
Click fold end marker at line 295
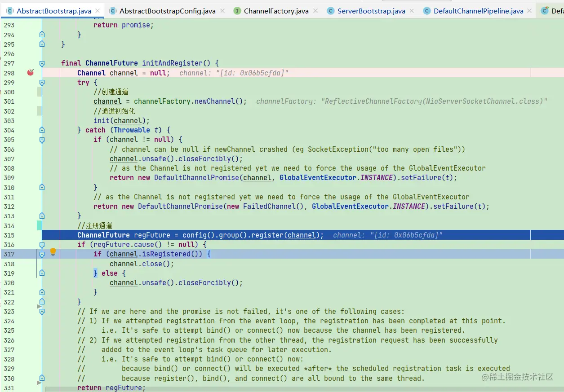(x=42, y=44)
